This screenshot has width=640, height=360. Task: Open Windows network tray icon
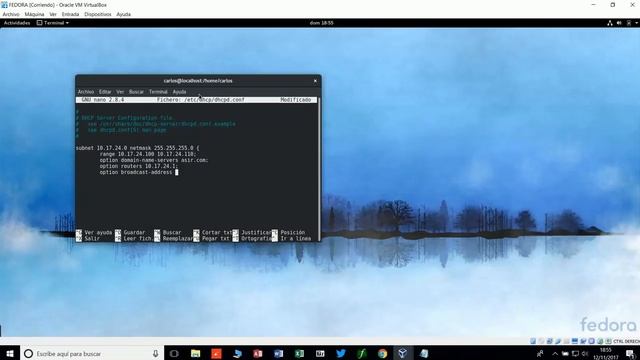[x=575, y=353]
